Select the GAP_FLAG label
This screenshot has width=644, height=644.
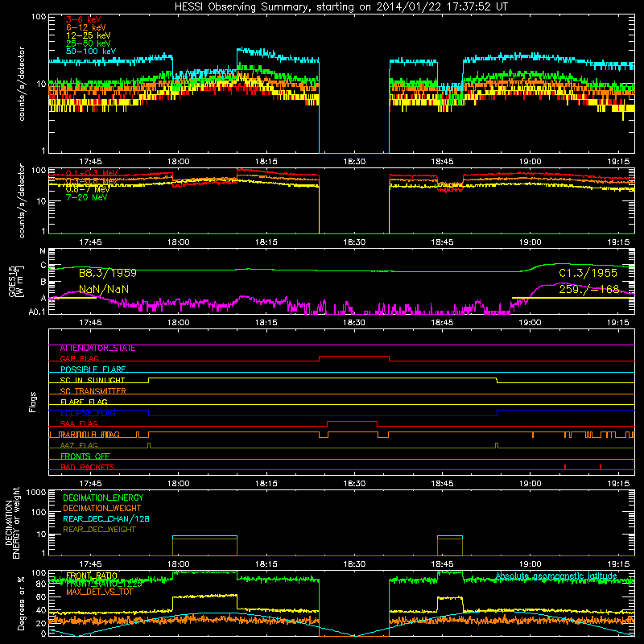click(79, 359)
